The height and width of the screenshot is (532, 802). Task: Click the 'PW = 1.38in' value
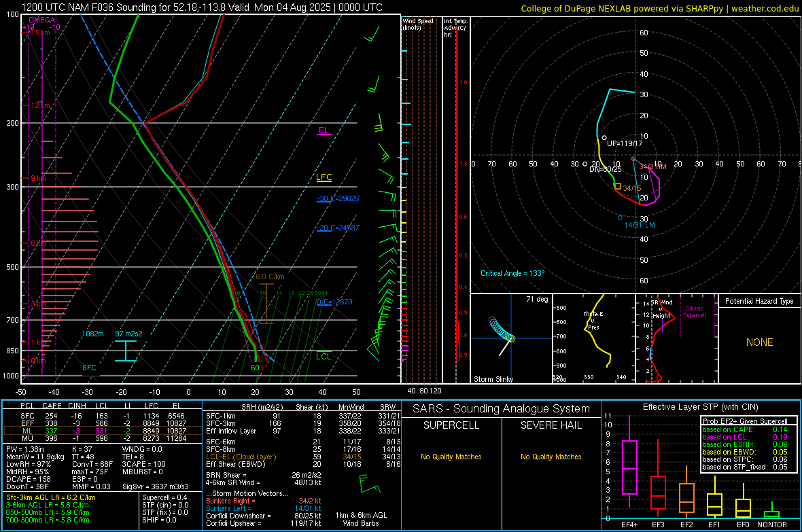(26, 449)
